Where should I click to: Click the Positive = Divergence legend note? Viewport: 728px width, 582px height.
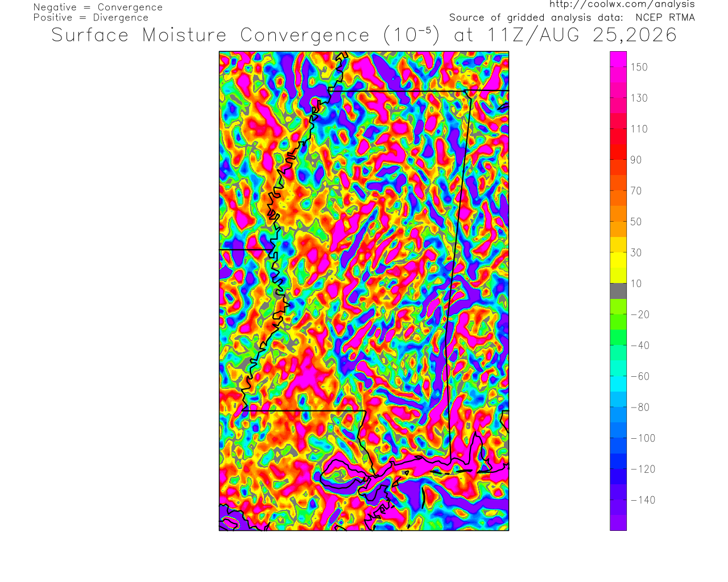click(x=91, y=18)
